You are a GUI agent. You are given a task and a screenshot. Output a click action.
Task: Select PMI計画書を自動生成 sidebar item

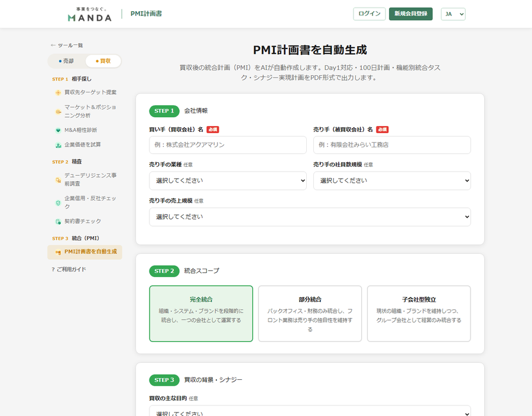[x=85, y=252]
